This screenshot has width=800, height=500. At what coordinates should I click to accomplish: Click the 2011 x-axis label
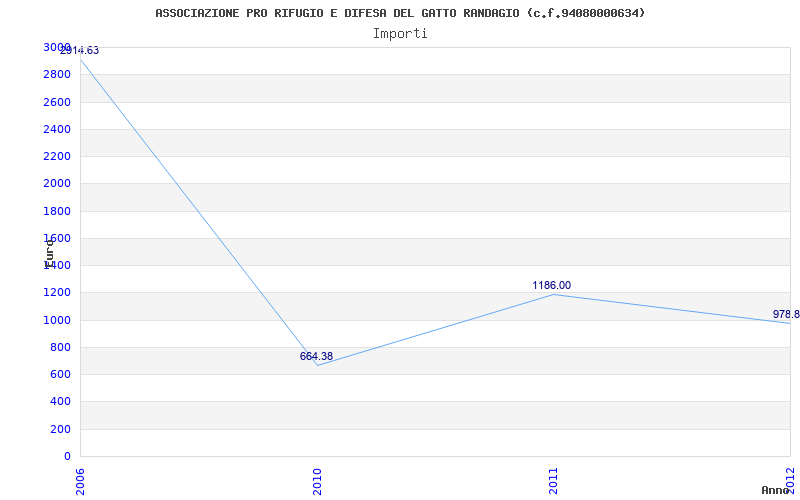(554, 482)
